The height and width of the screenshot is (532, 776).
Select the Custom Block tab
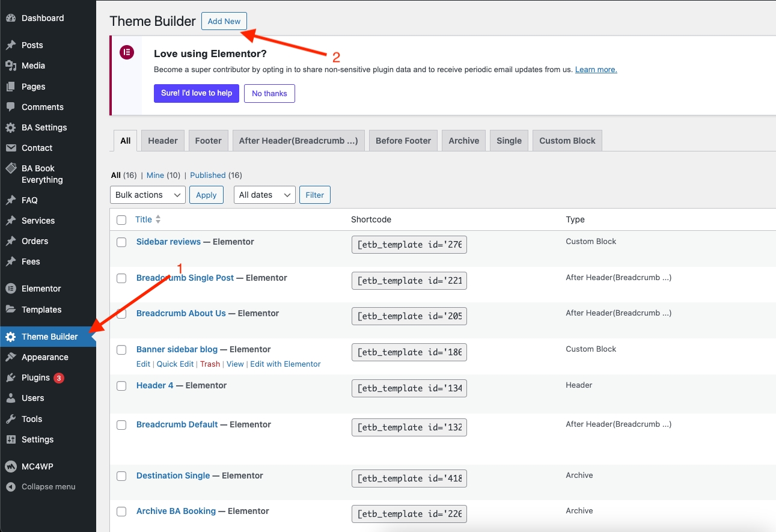(567, 141)
